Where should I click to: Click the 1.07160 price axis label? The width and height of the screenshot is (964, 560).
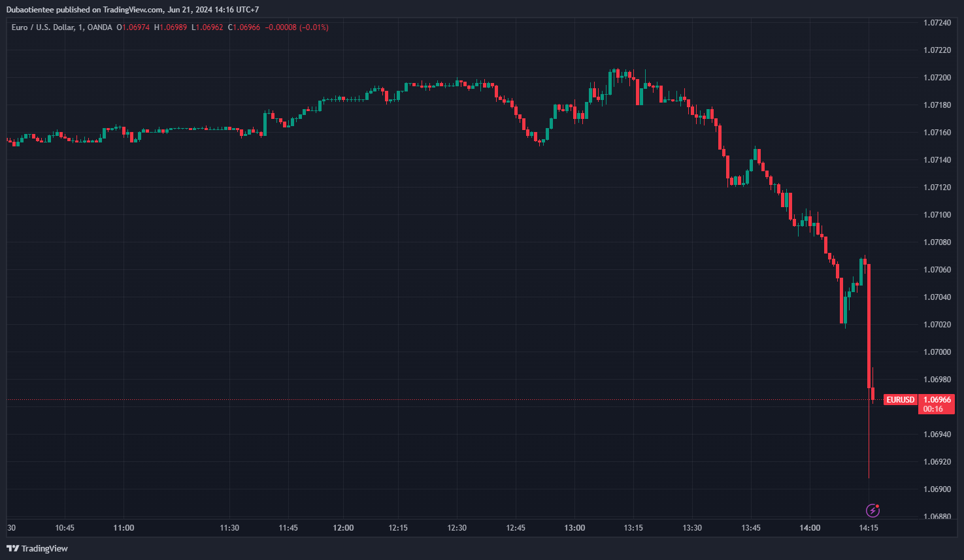coord(937,133)
